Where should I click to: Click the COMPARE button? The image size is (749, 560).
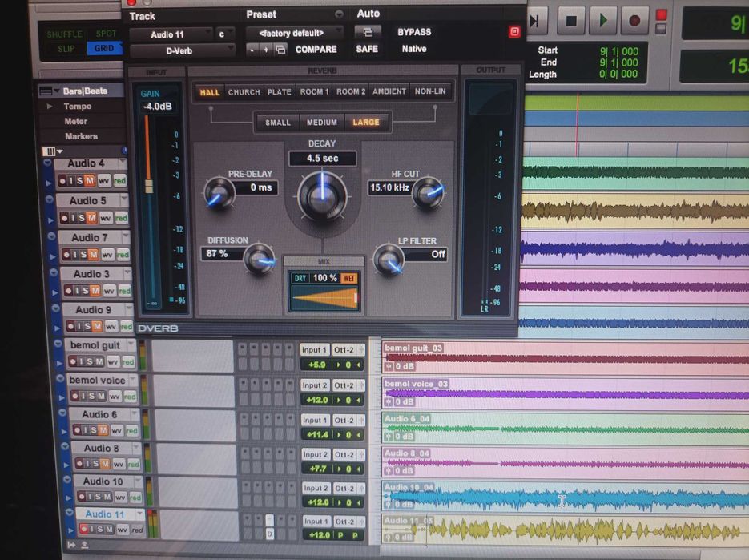[x=316, y=49]
